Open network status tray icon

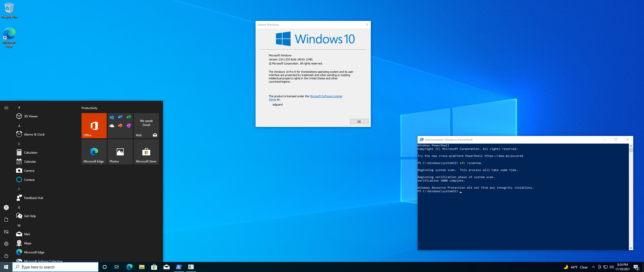606,267
